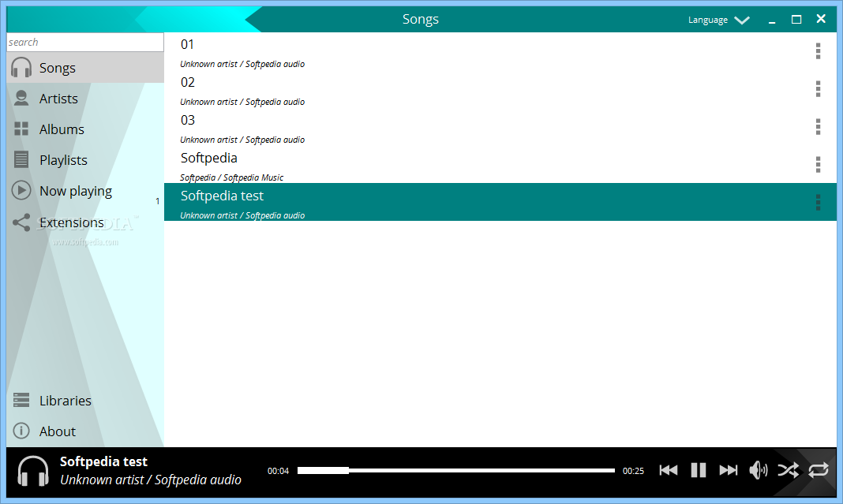Screen dimensions: 843x504
Task: Open the Libraries section label
Action: [66, 401]
